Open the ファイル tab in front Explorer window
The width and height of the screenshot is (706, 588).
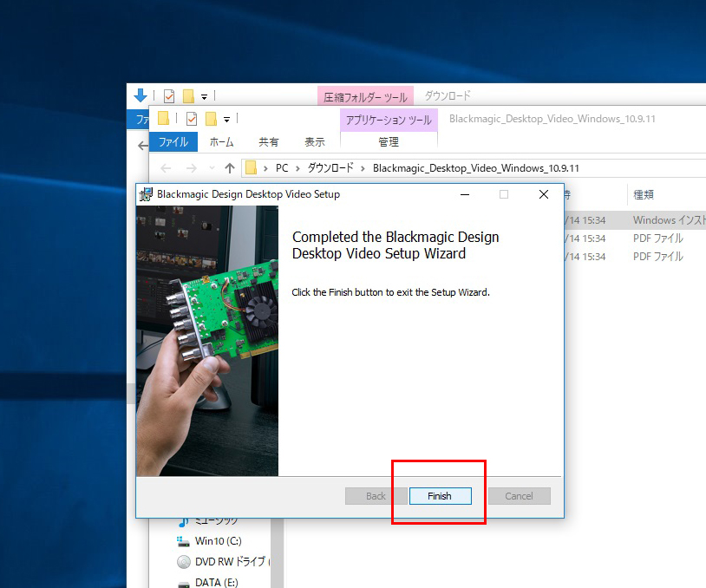pyautogui.click(x=173, y=142)
